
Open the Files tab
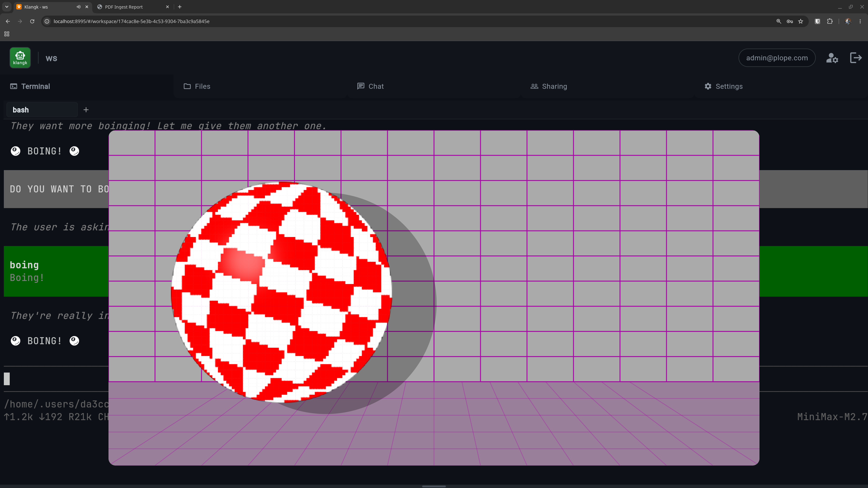tap(260, 86)
